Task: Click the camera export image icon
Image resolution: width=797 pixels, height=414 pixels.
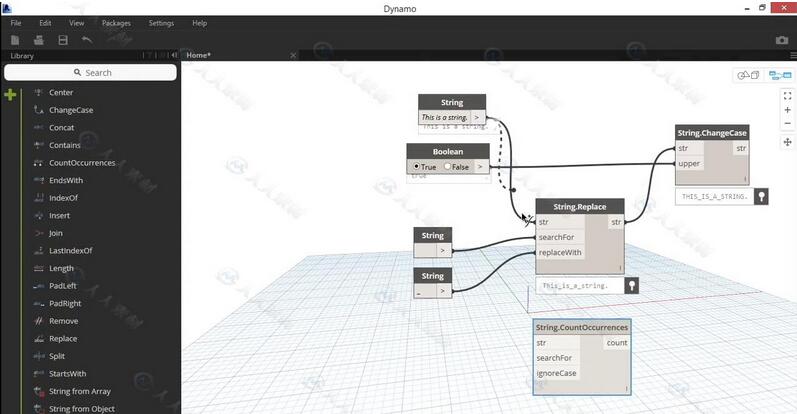Action: (781, 40)
